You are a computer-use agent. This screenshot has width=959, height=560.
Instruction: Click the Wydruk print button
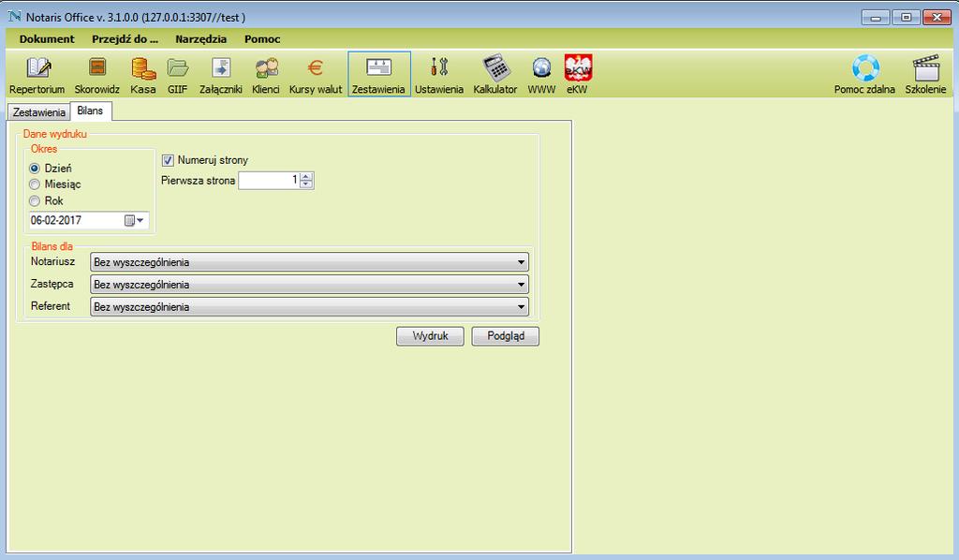[430, 336]
